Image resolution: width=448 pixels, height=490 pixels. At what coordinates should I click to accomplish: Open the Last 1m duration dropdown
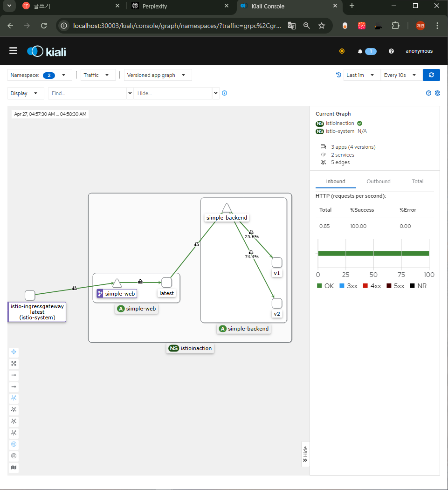362,75
